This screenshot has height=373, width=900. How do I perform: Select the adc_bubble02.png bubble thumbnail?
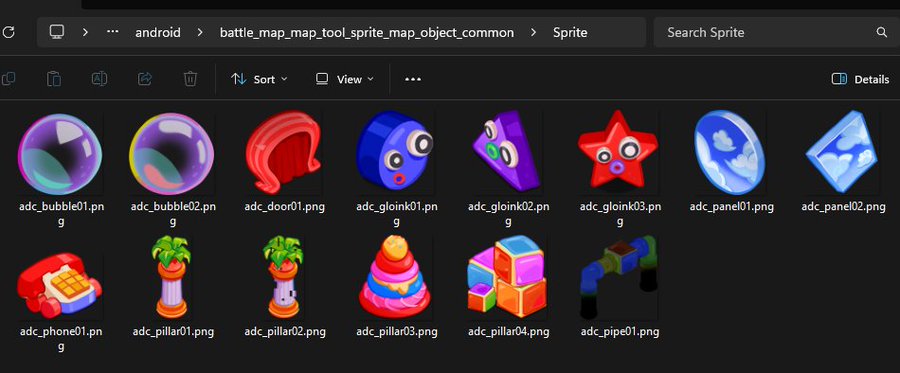[x=172, y=154]
